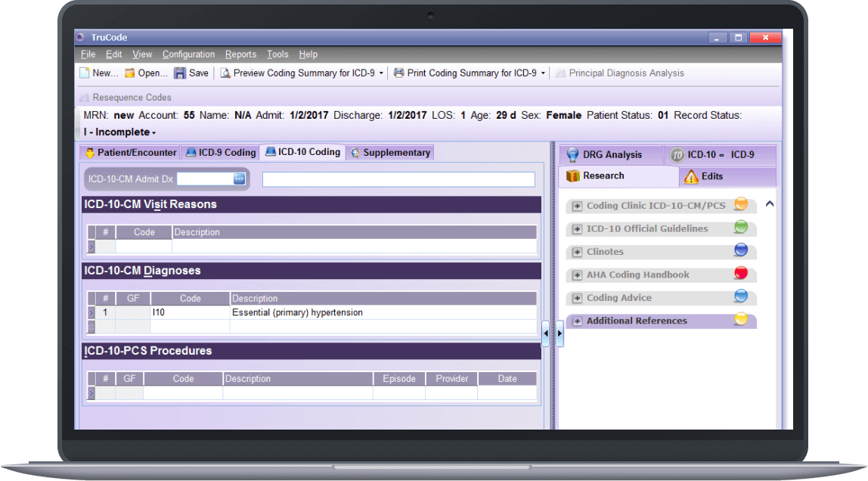The image size is (868, 481).
Task: Select the Save toolbar icon
Action: 179,73
